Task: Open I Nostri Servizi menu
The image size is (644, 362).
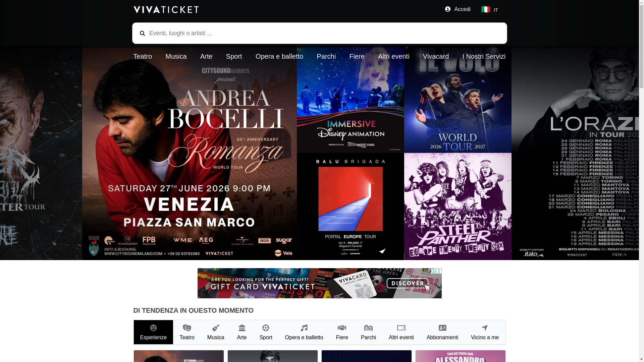Action: [x=484, y=56]
